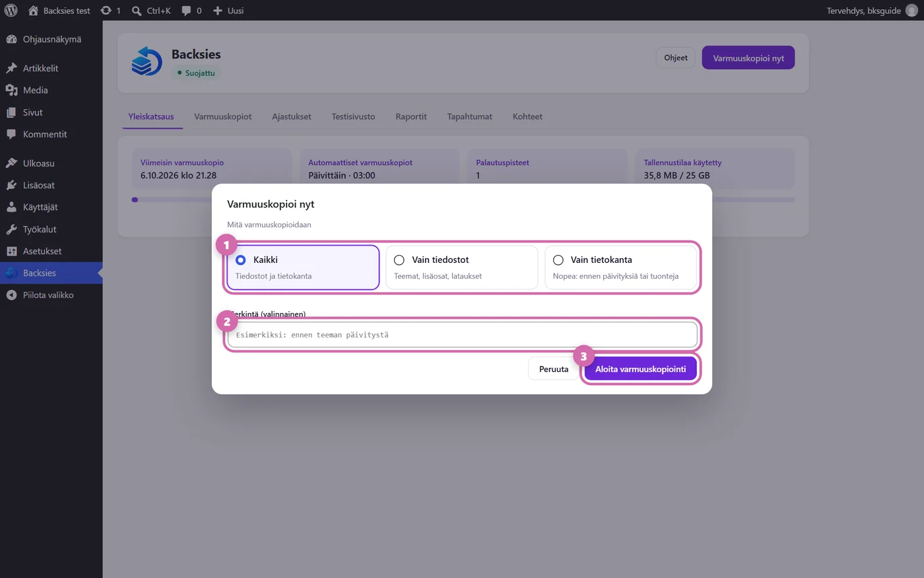Viewport: 924px width, 578px height.
Task: Focus the Merkintä note input field
Action: [462, 335]
